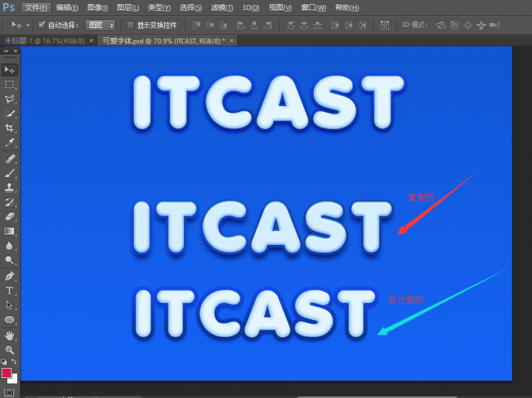Pick the Horizontal Type tool

pos(9,291)
